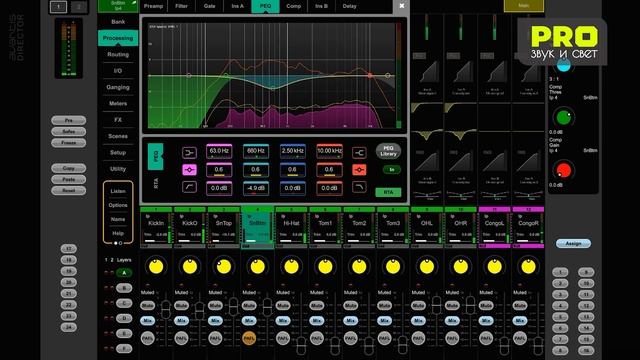This screenshot has width=640, height=360.
Task: Toggle the PEQ In switch
Action: pyautogui.click(x=391, y=169)
